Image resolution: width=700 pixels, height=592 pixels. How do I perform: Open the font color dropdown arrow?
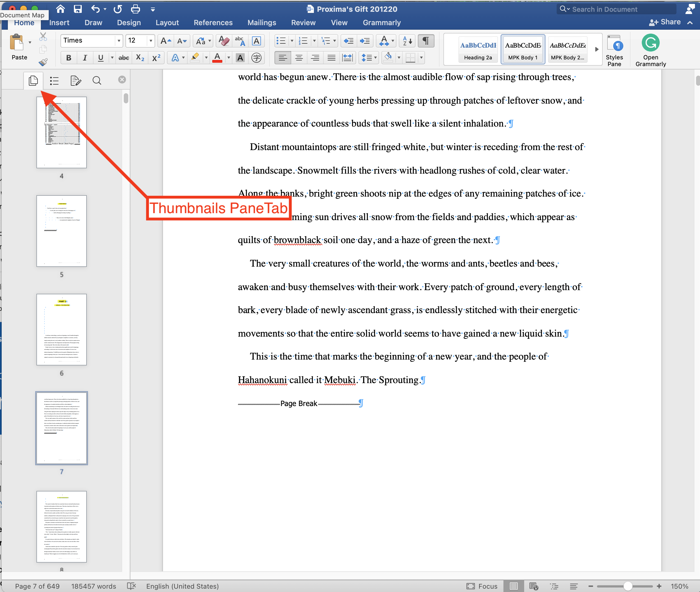pyautogui.click(x=228, y=58)
